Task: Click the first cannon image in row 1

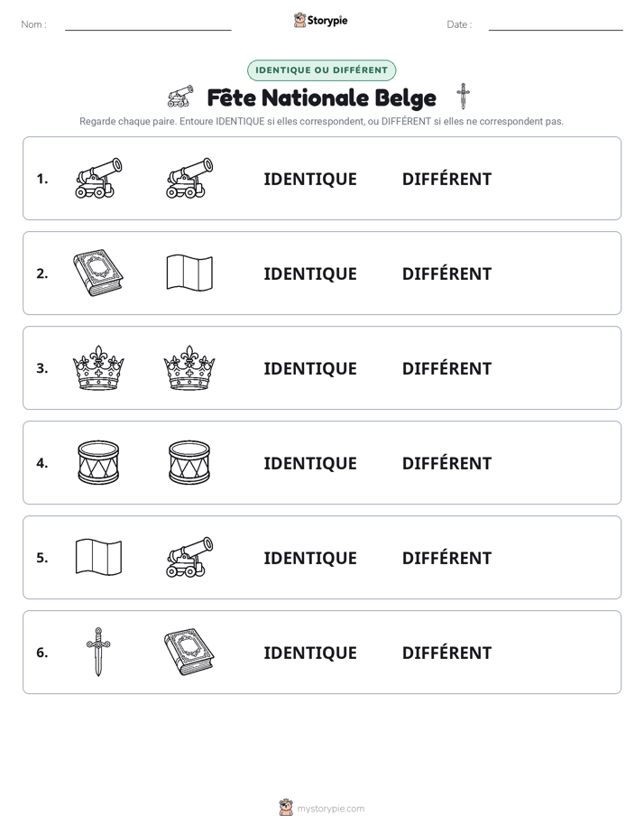Action: [x=98, y=178]
